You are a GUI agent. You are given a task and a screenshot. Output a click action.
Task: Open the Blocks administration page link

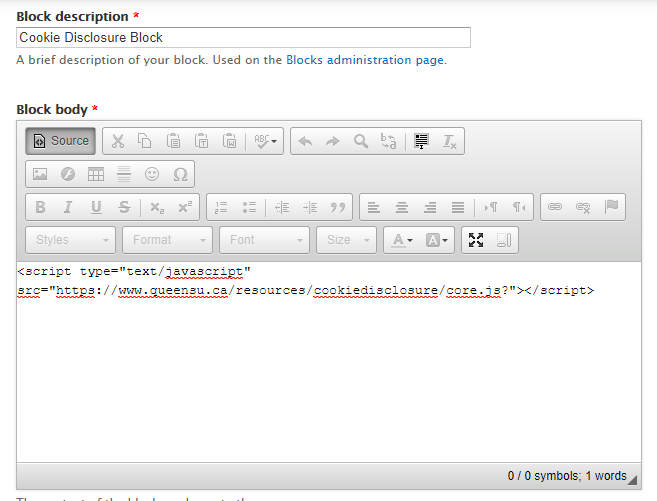364,60
